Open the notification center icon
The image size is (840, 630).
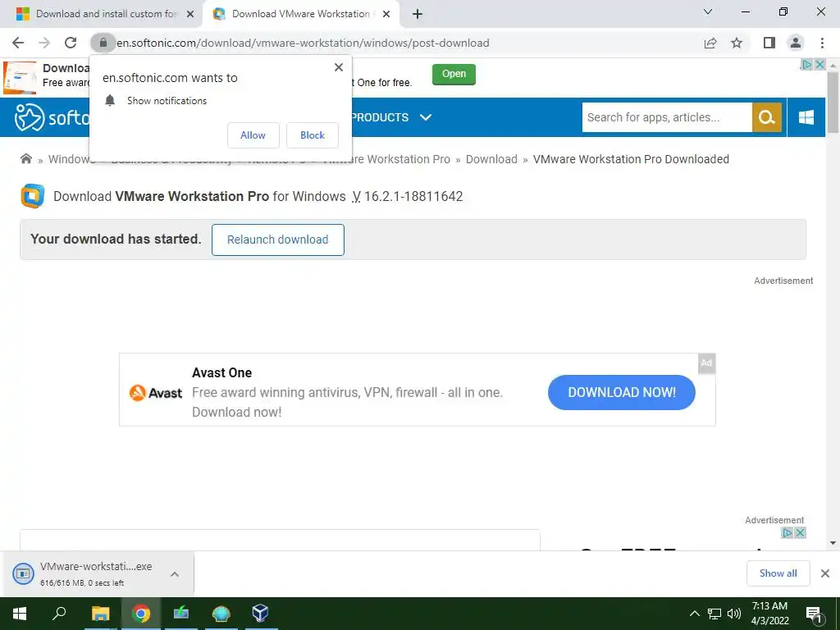814,614
